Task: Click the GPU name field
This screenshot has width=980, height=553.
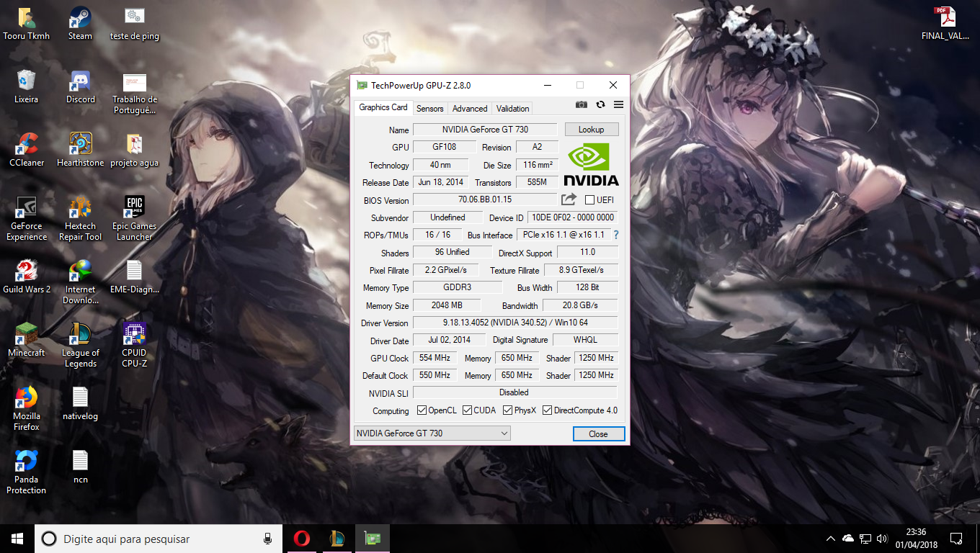Action: [x=485, y=130]
